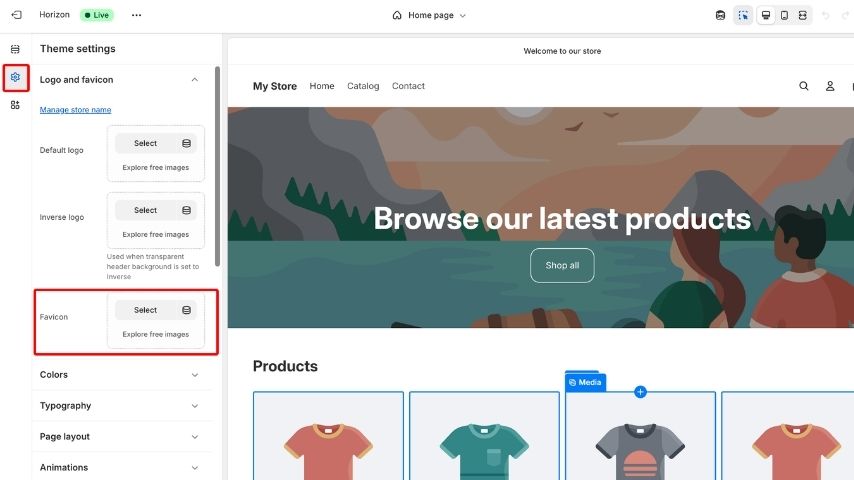Open the Sections panel icon in sidebar
854x480 pixels.
[15, 49]
